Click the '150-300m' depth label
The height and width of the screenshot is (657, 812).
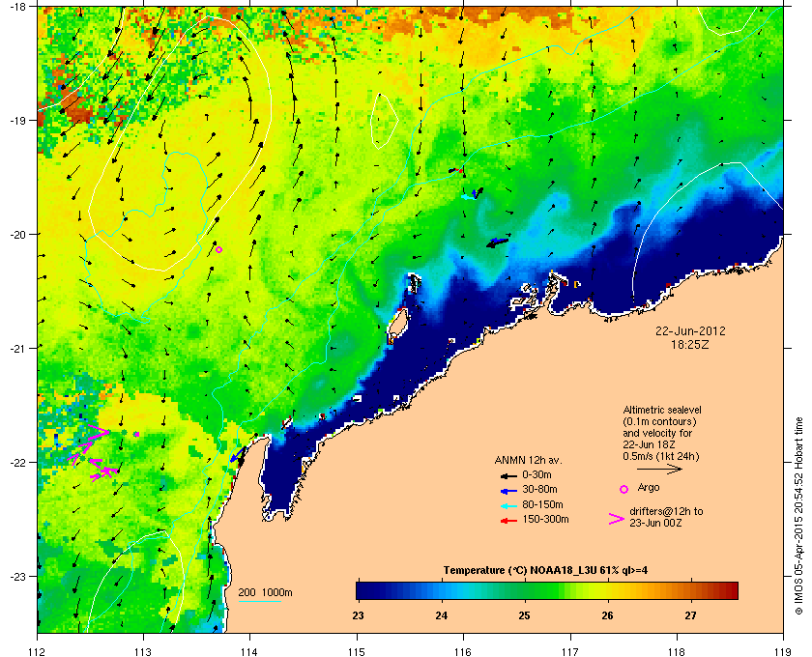point(545,519)
